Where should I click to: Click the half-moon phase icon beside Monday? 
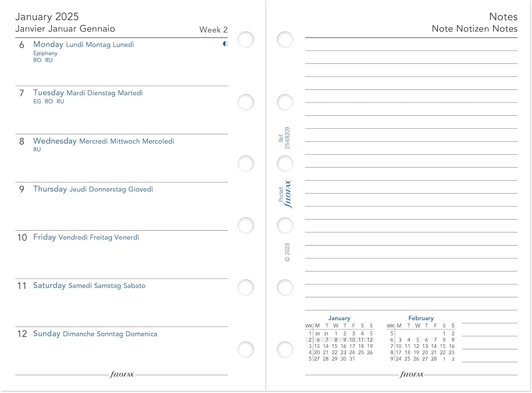pyautogui.click(x=225, y=44)
